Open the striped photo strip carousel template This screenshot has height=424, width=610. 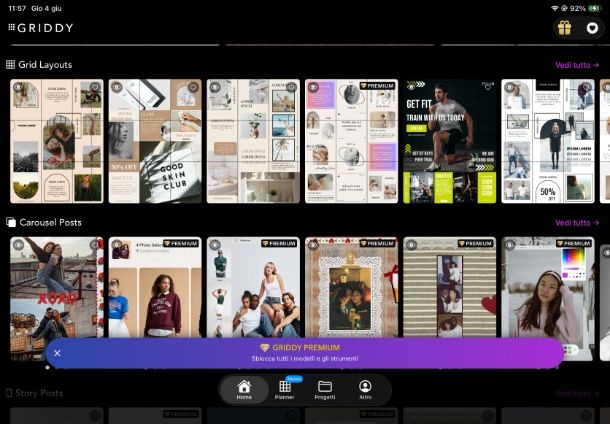[450, 288]
